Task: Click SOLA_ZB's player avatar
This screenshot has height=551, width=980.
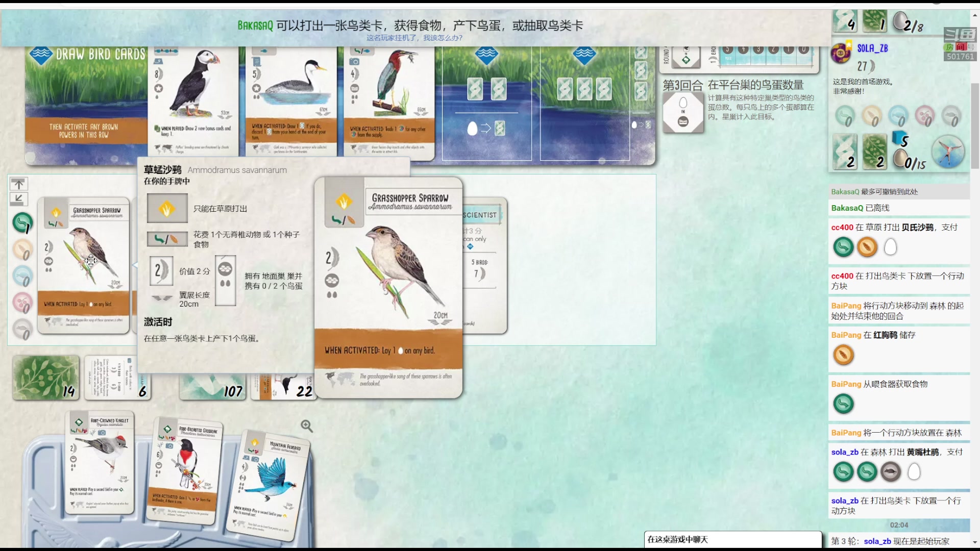Action: 841,53
